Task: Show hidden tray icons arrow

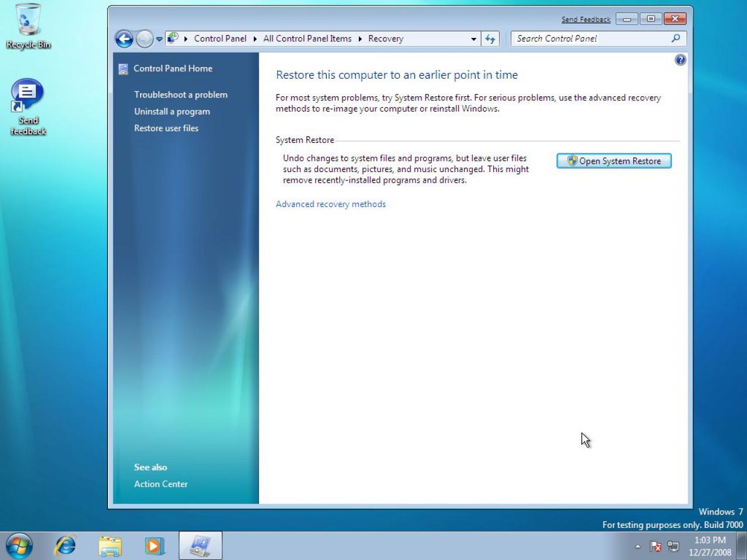Action: (638, 547)
